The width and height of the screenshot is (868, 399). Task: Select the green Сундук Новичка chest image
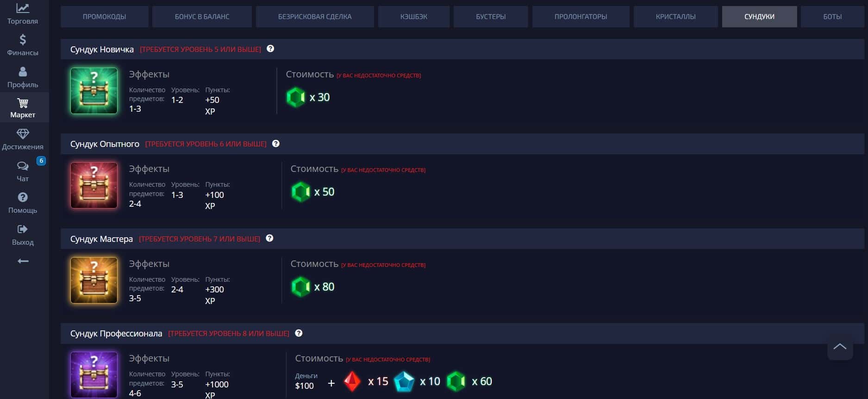(x=94, y=91)
